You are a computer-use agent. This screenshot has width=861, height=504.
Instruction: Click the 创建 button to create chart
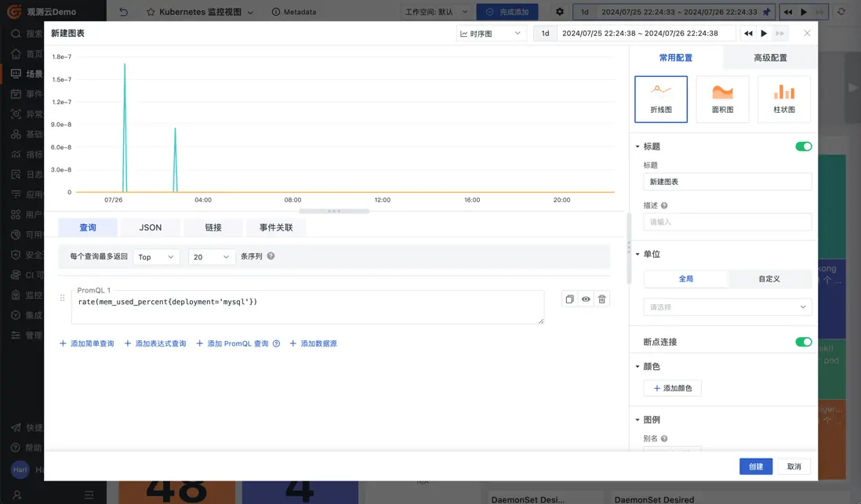755,466
